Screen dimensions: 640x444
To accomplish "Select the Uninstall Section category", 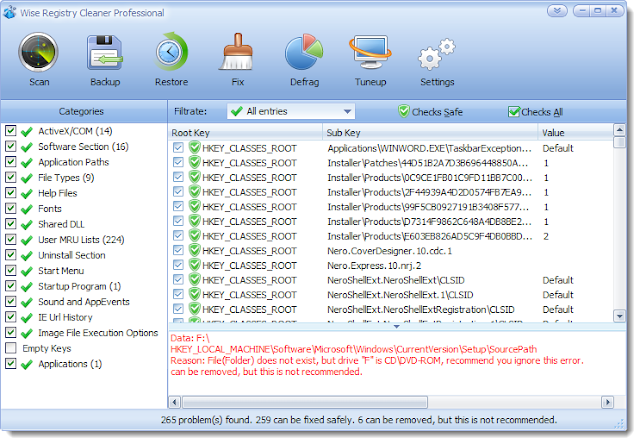I will point(72,255).
